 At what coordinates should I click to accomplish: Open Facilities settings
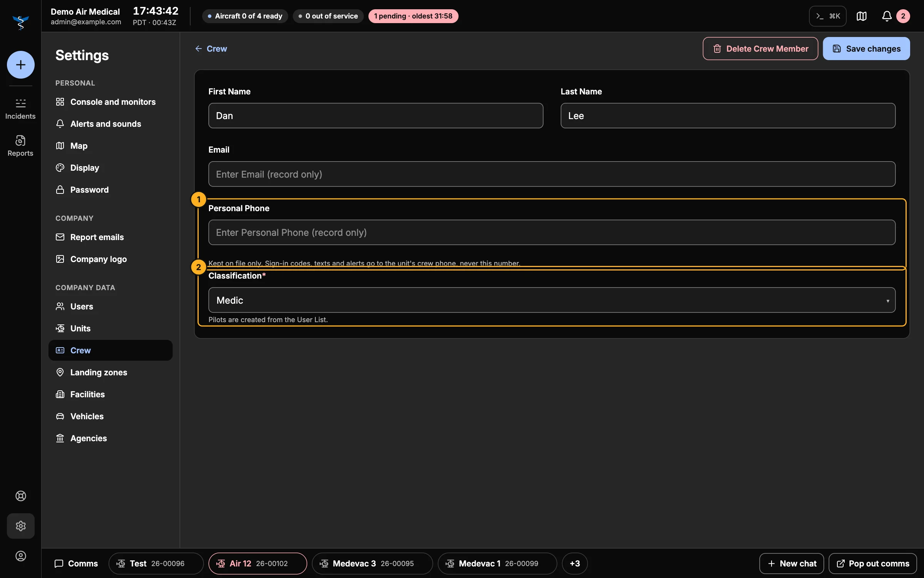(x=110, y=394)
